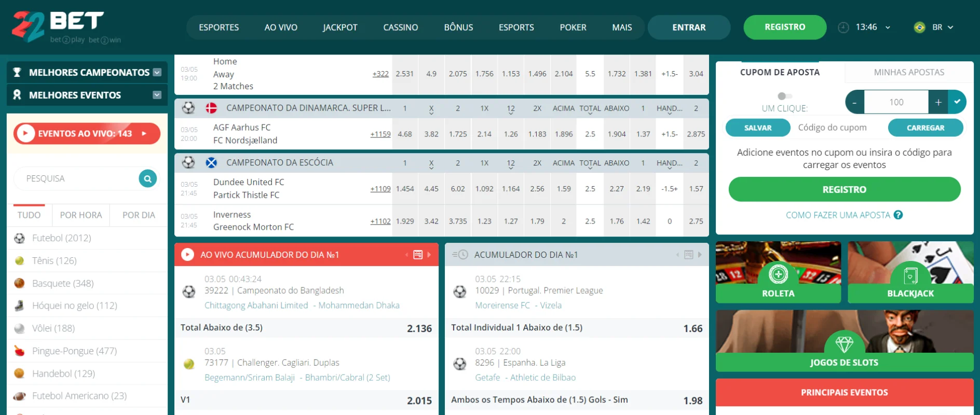
Task: Click the 22BET logo
Action: tap(66, 27)
